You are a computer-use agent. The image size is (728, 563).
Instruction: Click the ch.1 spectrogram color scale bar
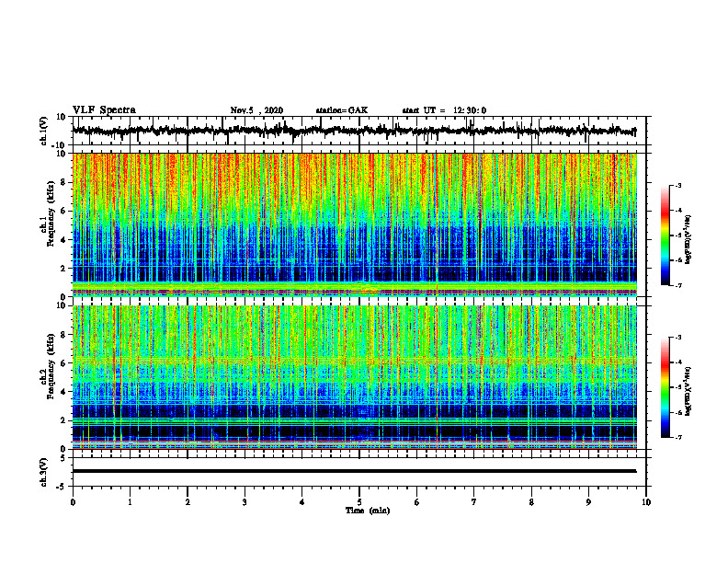point(665,236)
